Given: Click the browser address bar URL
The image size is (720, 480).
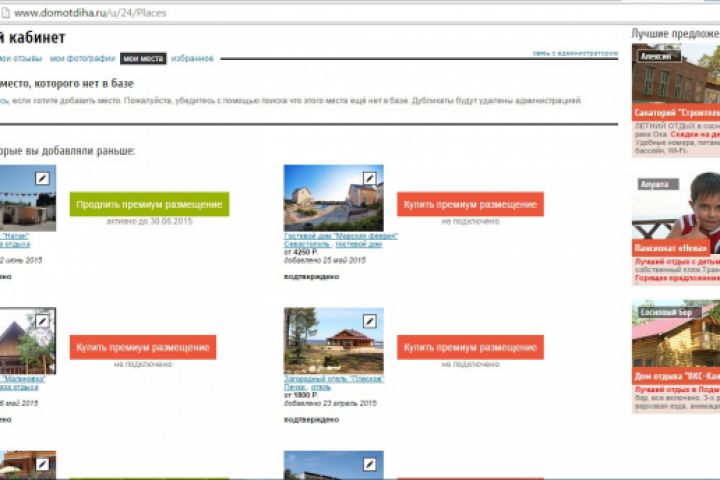Looking at the screenshot, I should click(x=90, y=13).
